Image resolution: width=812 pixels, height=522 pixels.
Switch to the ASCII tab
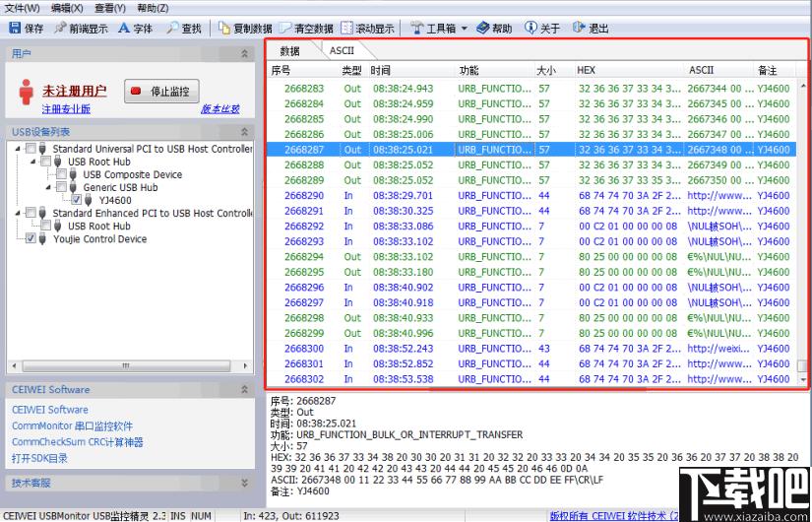(342, 50)
